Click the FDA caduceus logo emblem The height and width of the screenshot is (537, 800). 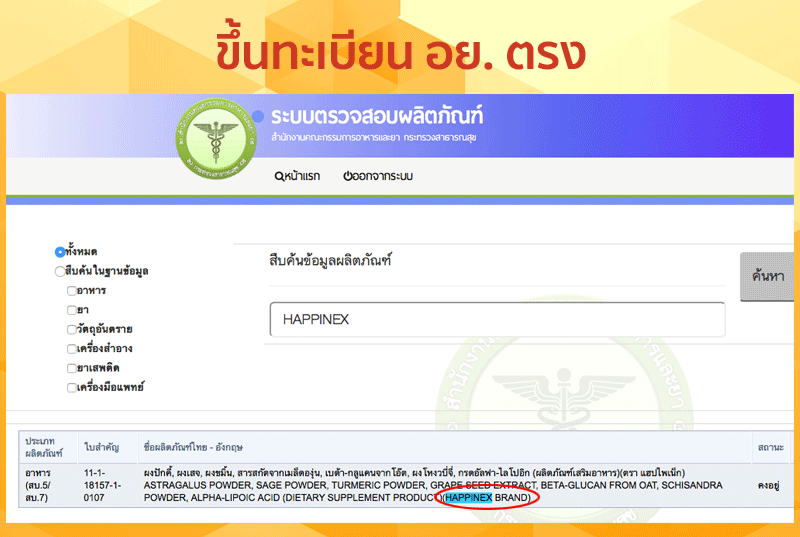point(215,138)
